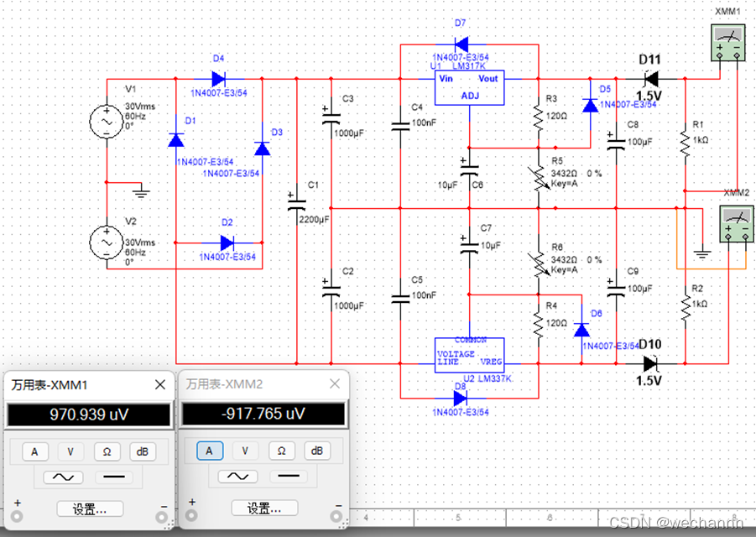
Task: Select potentiometer R6 symbol
Action: tap(539, 264)
